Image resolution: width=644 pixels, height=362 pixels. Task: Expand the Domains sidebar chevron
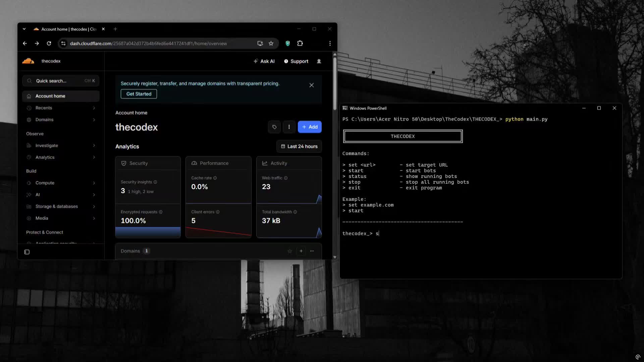click(94, 120)
